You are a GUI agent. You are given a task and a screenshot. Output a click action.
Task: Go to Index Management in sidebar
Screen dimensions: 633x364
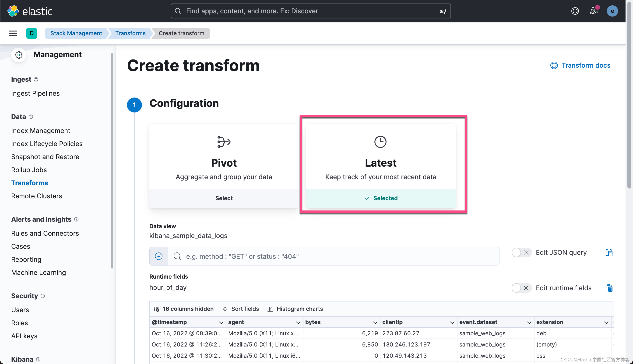pyautogui.click(x=41, y=130)
